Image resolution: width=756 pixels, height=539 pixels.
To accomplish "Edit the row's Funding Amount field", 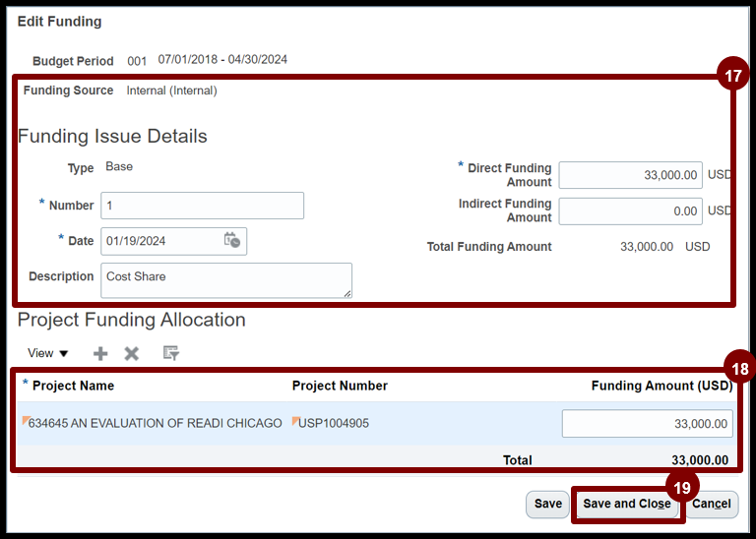I will coord(647,424).
